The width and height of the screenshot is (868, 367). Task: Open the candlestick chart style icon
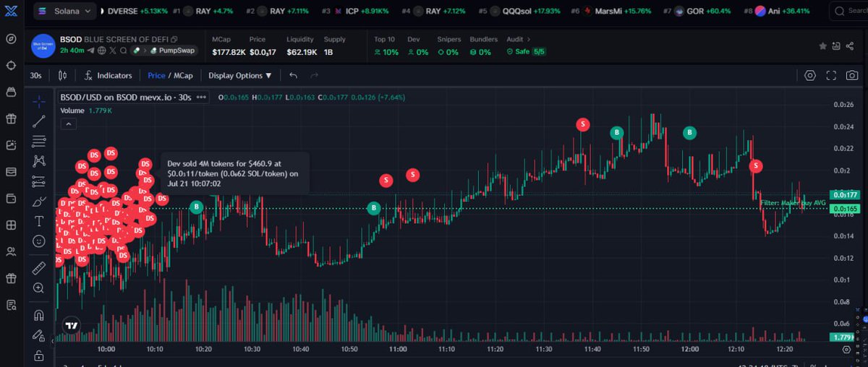(63, 75)
